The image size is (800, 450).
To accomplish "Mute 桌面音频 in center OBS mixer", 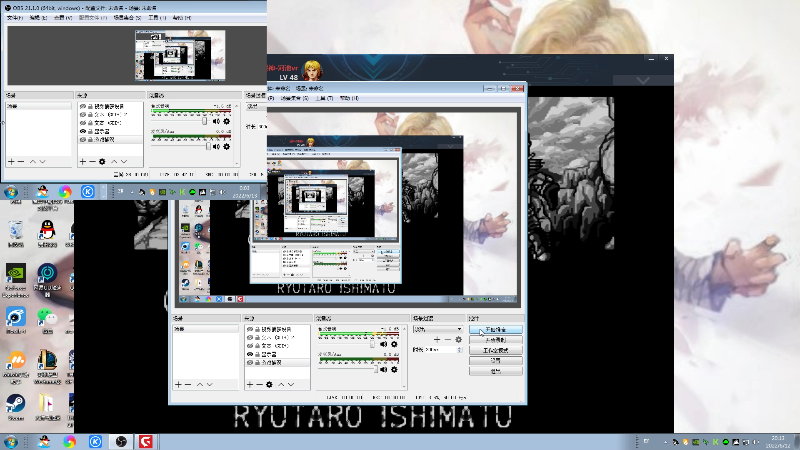I will pos(384,344).
